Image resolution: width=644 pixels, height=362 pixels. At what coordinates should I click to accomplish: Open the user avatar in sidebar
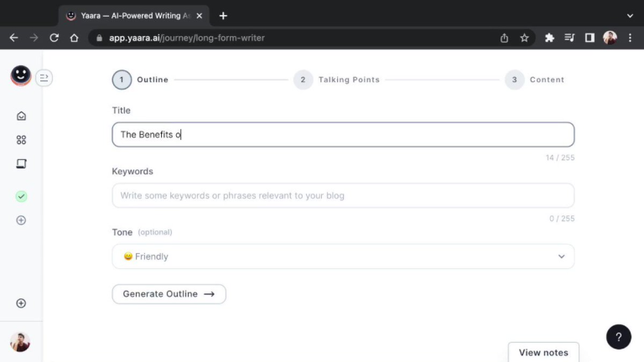click(20, 342)
